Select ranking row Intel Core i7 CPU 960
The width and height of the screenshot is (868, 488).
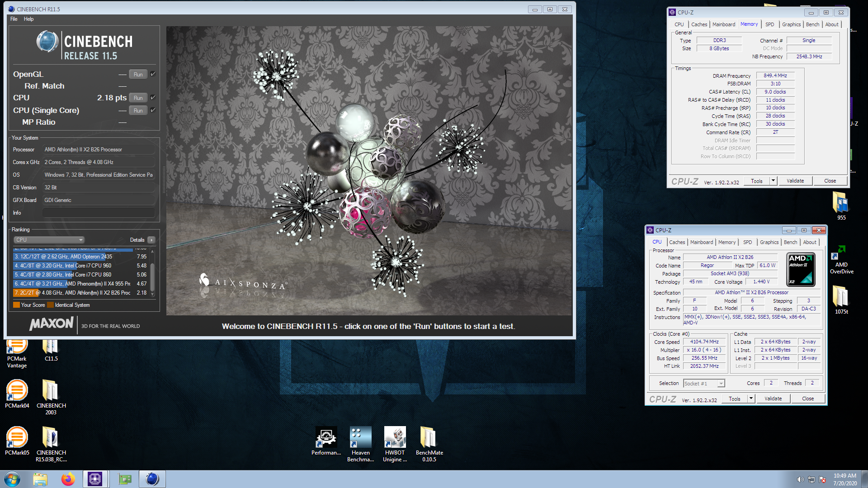point(80,266)
